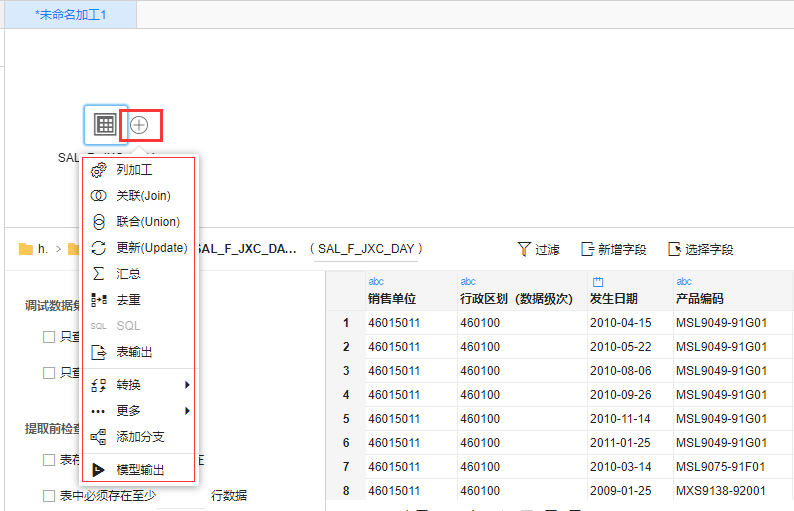
Task: Click the plus icon beside table node
Action: [x=140, y=125]
